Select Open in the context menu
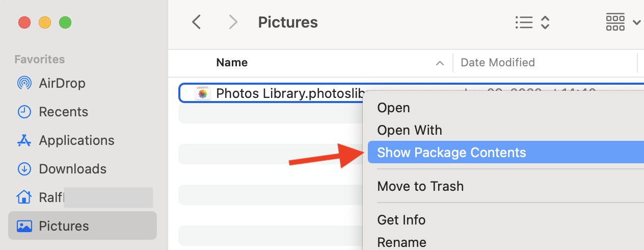Image resolution: width=644 pixels, height=250 pixels. coord(393,108)
